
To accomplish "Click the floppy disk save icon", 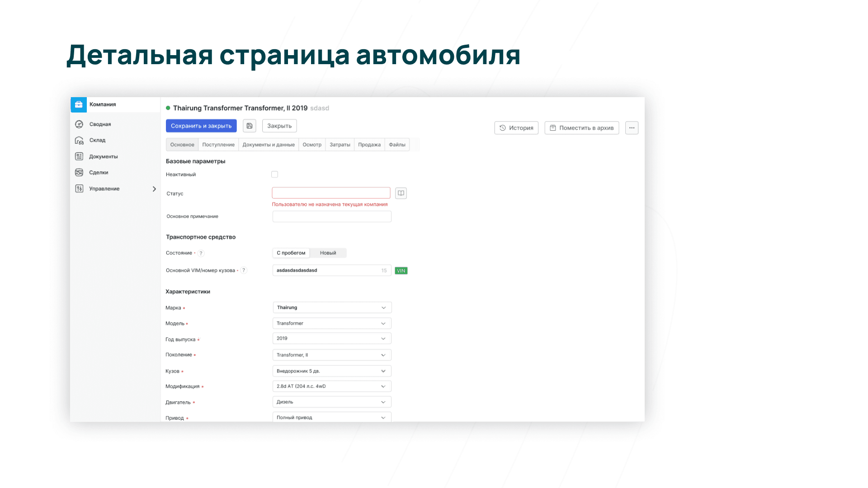I will 250,126.
